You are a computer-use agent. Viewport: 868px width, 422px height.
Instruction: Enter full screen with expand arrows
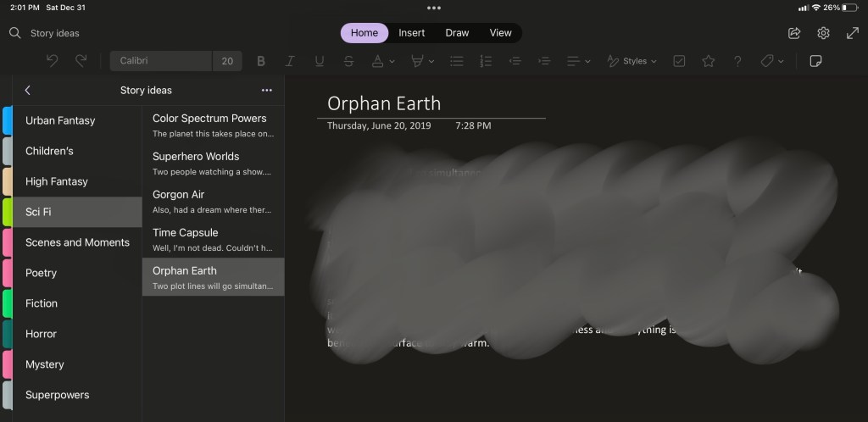pos(853,33)
